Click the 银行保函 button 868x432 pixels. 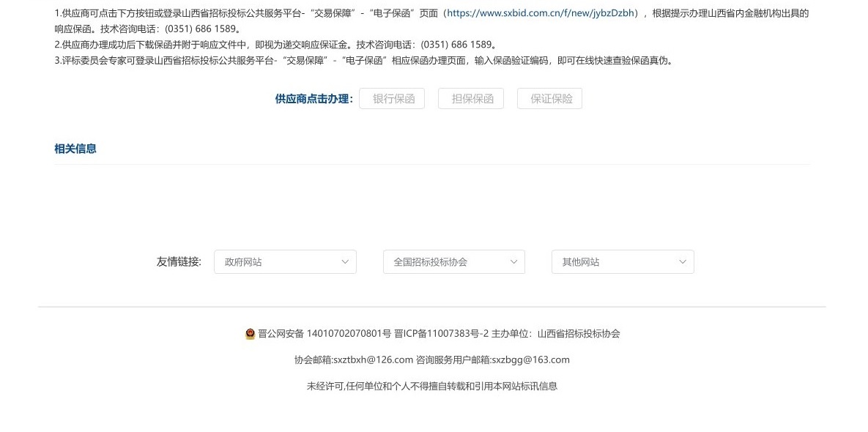[x=392, y=99]
